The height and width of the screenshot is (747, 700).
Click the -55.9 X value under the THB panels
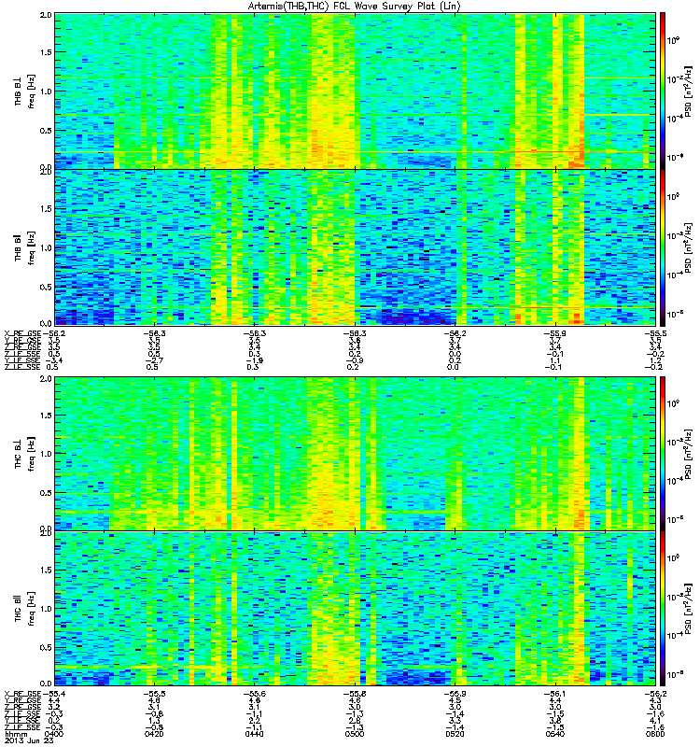(555, 333)
